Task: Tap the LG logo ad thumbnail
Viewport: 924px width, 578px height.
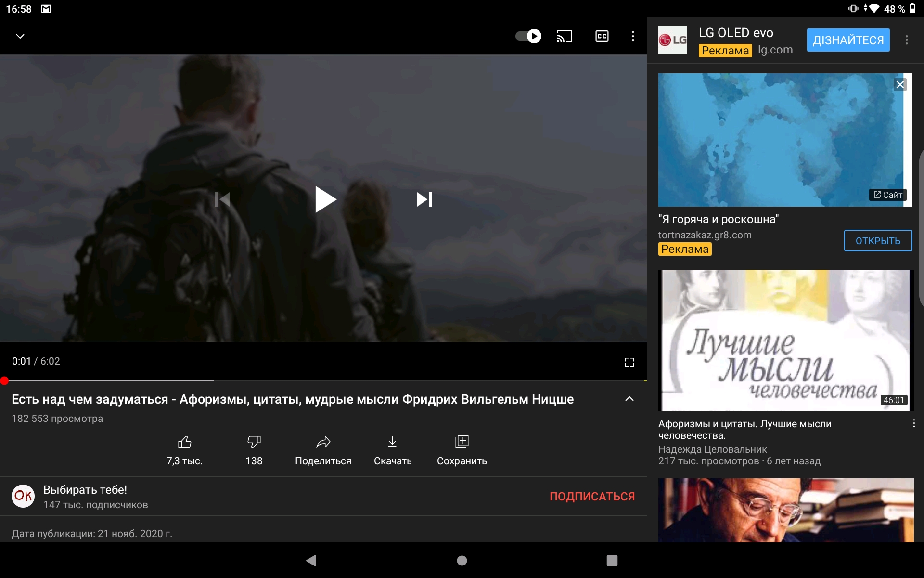Action: click(672, 40)
